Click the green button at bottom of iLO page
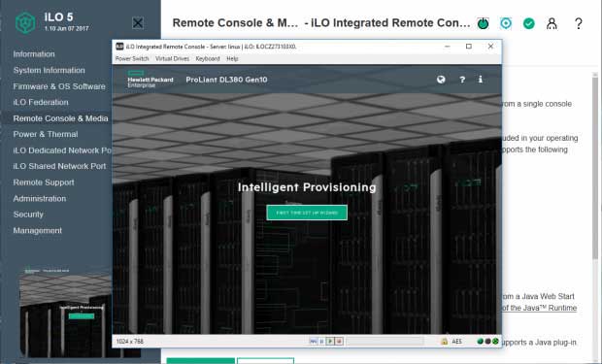 click(200, 361)
